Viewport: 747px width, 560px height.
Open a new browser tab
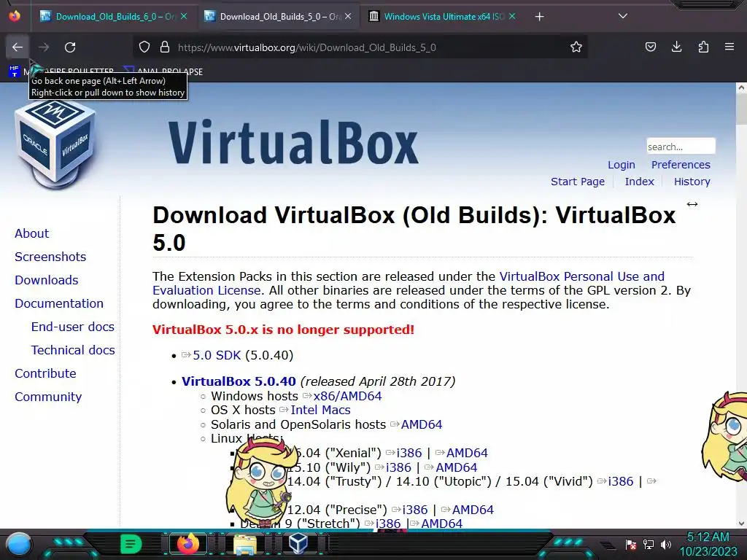point(539,17)
